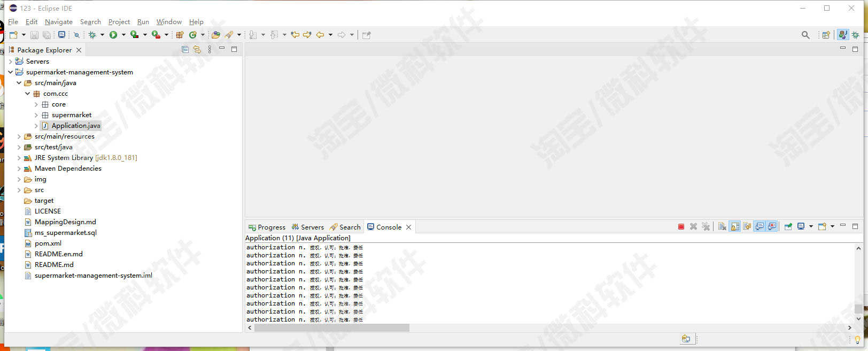Close the Package Explorer view
The image size is (868, 351).
coord(79,50)
